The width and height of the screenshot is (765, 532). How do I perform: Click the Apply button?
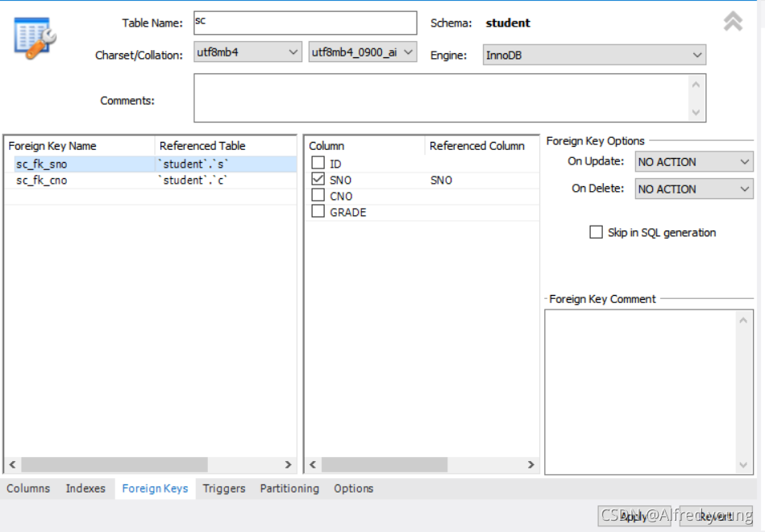point(634,516)
